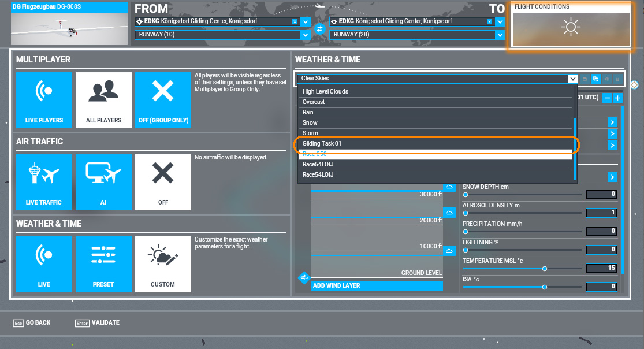Collapse the Clear Skies weather preset dropdown
644x349 pixels.
pyautogui.click(x=572, y=79)
